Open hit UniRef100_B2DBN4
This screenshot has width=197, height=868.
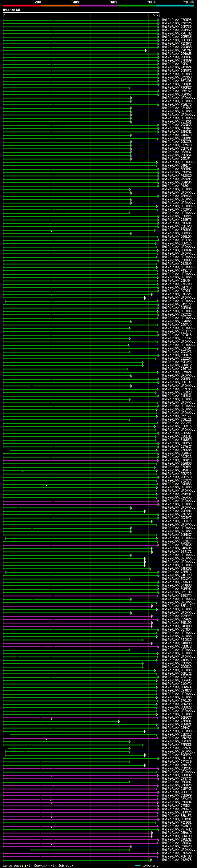[x=177, y=139]
